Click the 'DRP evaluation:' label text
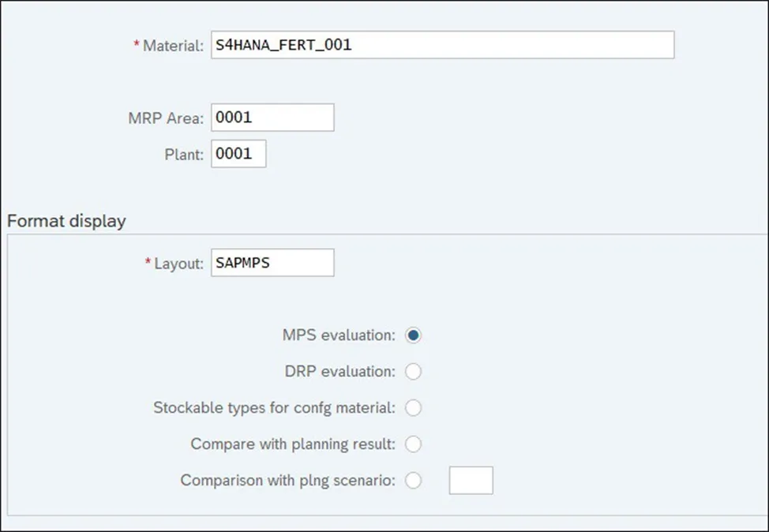The height and width of the screenshot is (532, 769). [339, 372]
